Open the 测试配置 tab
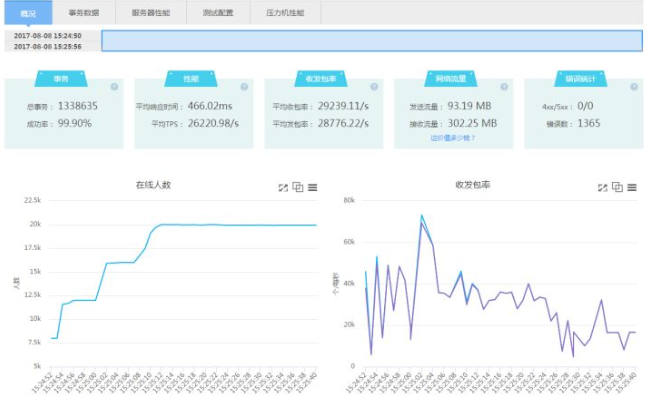Image resolution: width=645 pixels, height=397 pixels. coord(218,13)
